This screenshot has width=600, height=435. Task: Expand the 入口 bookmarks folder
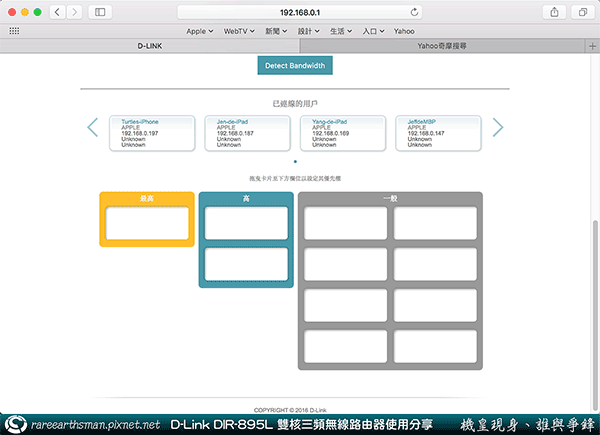(373, 31)
